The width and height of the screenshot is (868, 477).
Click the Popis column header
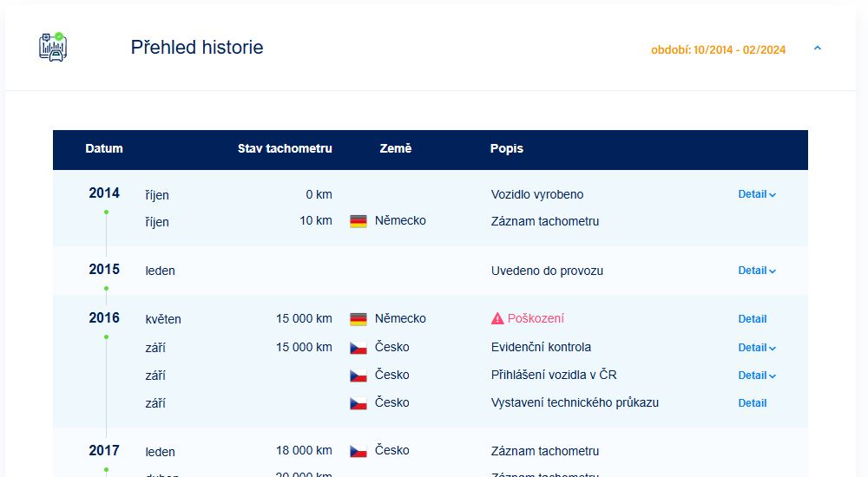tap(507, 148)
